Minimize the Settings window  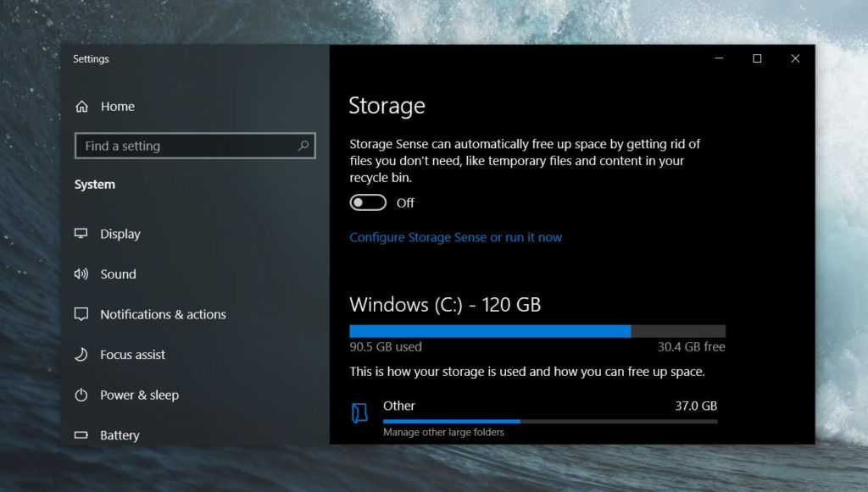(718, 58)
